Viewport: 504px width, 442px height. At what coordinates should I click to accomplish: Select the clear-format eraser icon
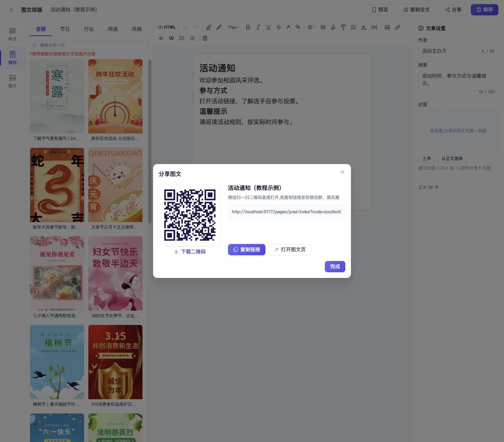pyautogui.click(x=209, y=27)
